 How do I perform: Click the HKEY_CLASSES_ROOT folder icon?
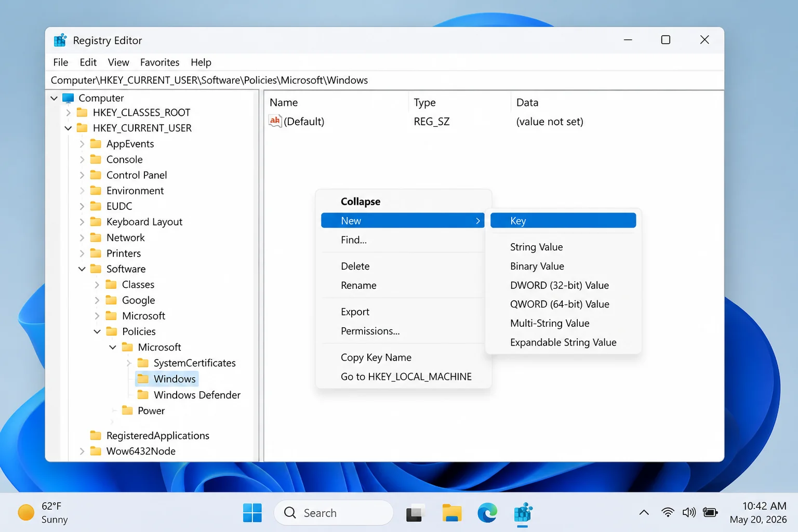tap(82, 112)
